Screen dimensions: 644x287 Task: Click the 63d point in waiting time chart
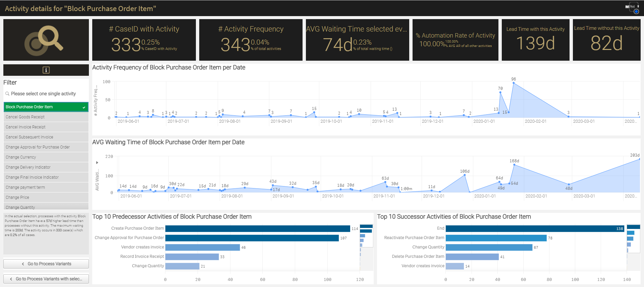pyautogui.click(x=385, y=182)
